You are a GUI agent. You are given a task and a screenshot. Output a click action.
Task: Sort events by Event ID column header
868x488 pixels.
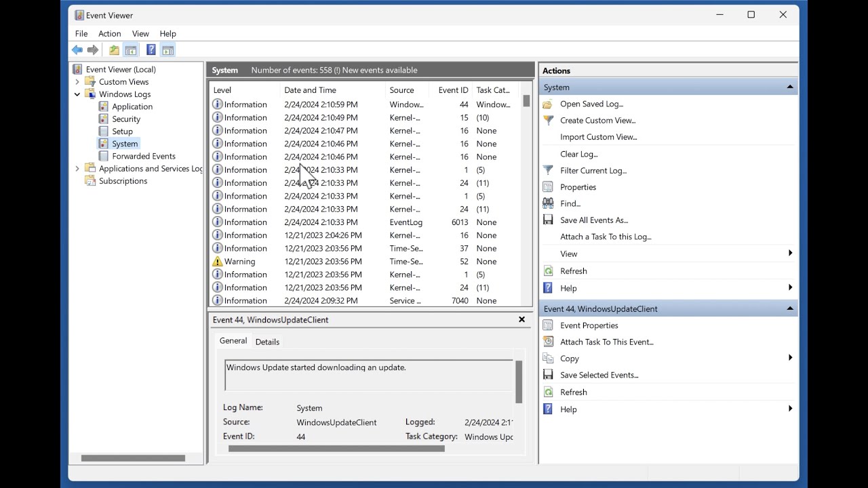coord(450,90)
